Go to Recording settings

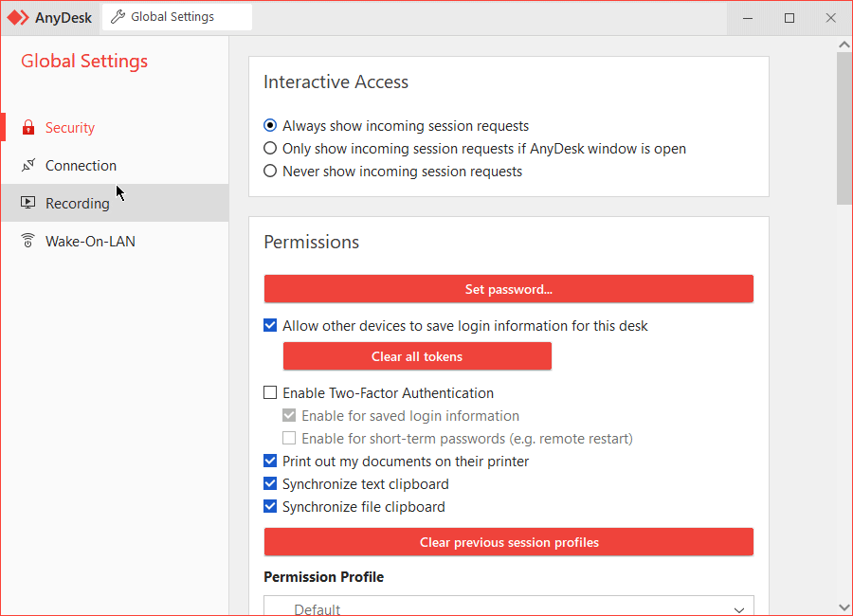[115, 203]
